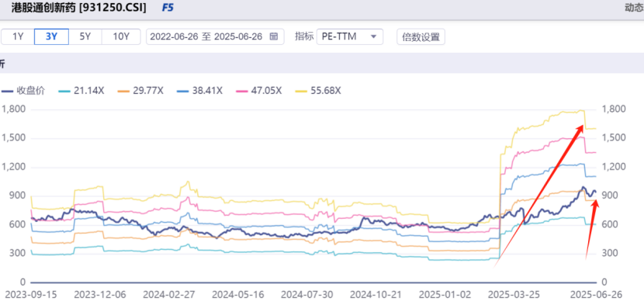This screenshot has width=644, height=305.
Task: Switch to the 10Y time range
Action: point(121,36)
